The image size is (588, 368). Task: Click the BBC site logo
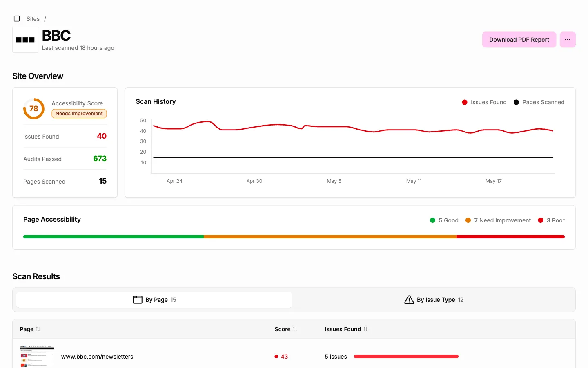[x=25, y=40]
